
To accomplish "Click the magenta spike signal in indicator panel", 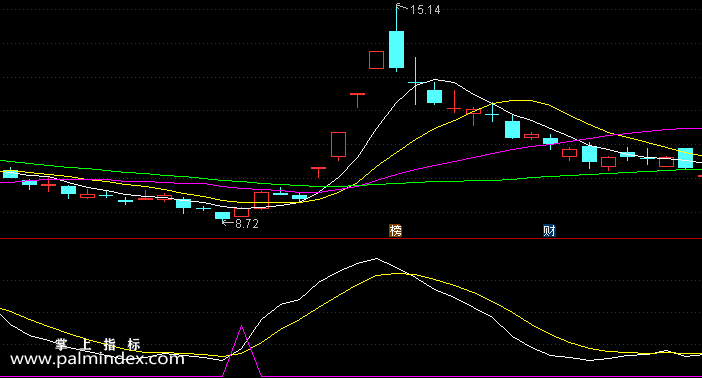I will click(242, 351).
